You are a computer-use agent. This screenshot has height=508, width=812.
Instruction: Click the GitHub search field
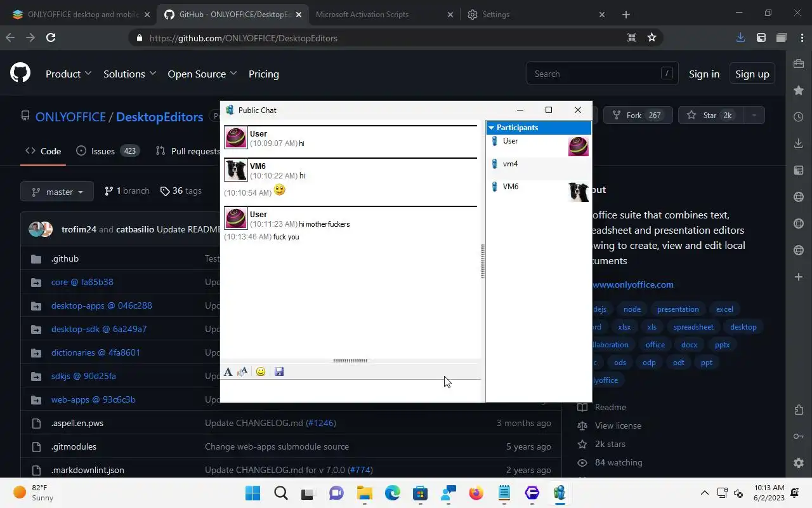[603, 74]
